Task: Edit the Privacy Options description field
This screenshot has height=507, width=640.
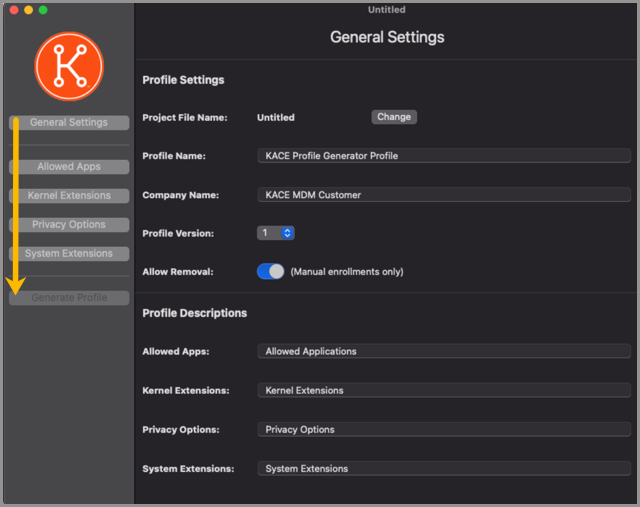Action: (x=443, y=429)
